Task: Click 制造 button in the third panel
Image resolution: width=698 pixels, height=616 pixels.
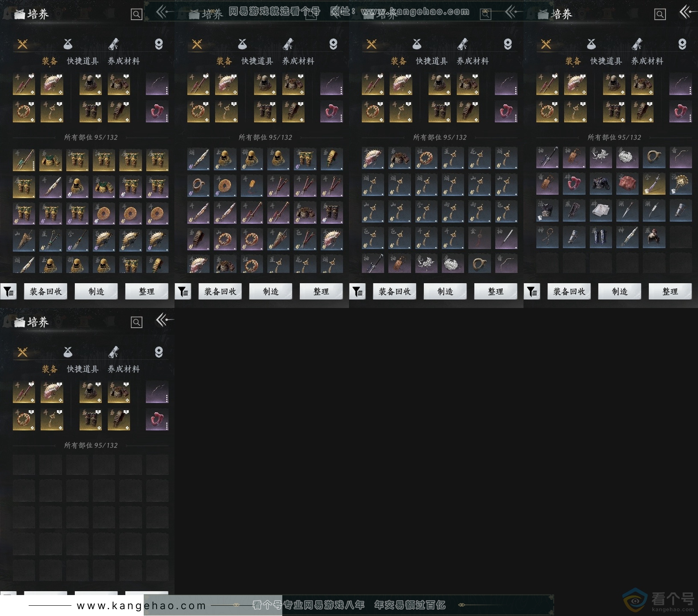Action: (x=445, y=291)
